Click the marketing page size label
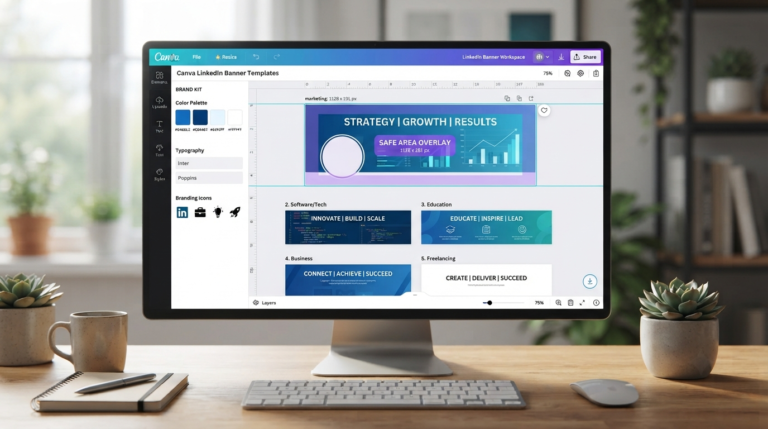Image resolution: width=768 pixels, height=429 pixels. pos(331,98)
